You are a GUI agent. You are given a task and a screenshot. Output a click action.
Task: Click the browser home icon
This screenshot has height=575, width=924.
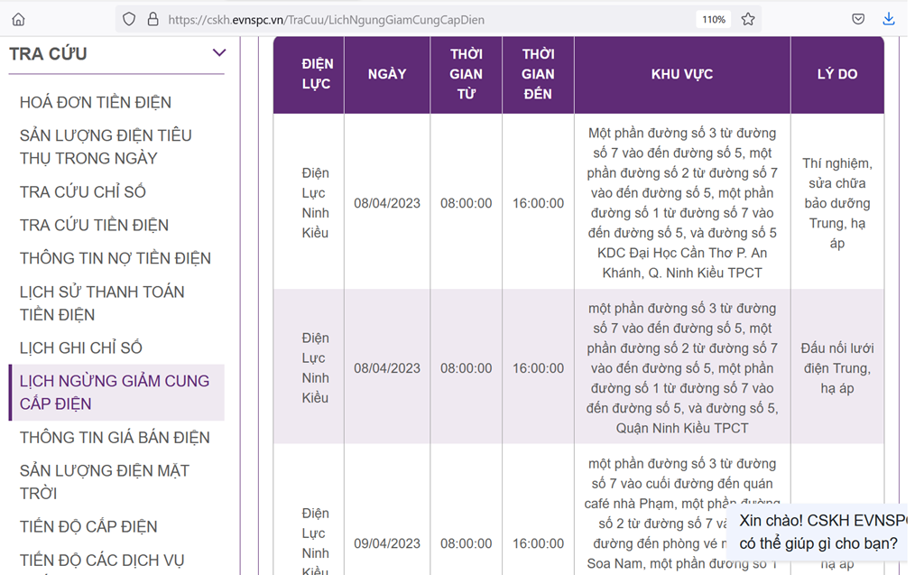(x=18, y=19)
